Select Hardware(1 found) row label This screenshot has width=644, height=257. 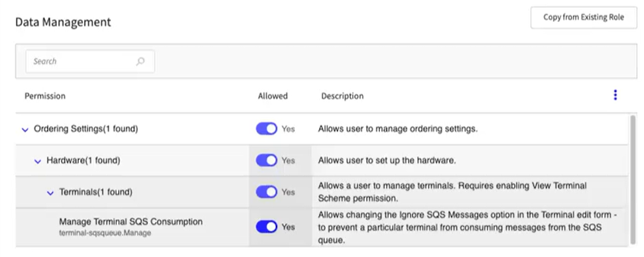[84, 160]
